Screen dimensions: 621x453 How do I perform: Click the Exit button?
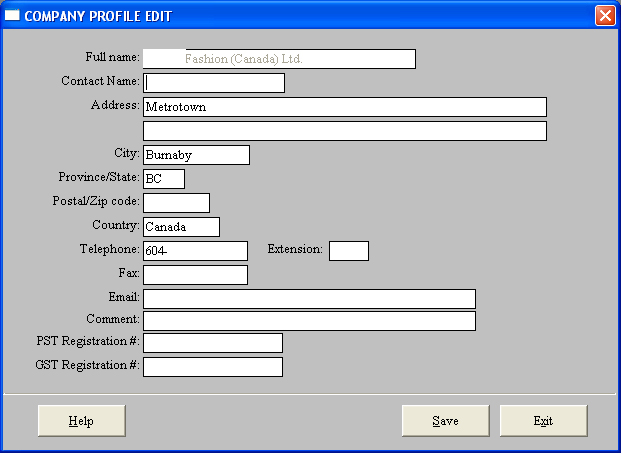tap(543, 421)
